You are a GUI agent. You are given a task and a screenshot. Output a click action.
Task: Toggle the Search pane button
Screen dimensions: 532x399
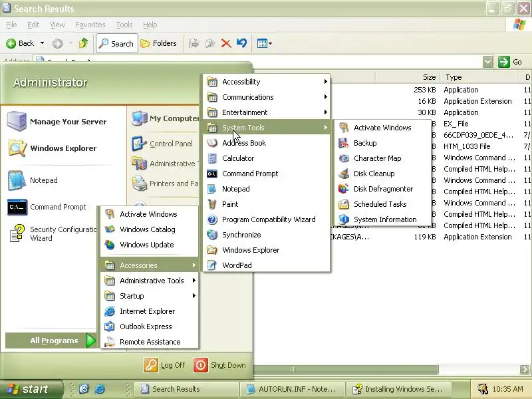point(117,43)
